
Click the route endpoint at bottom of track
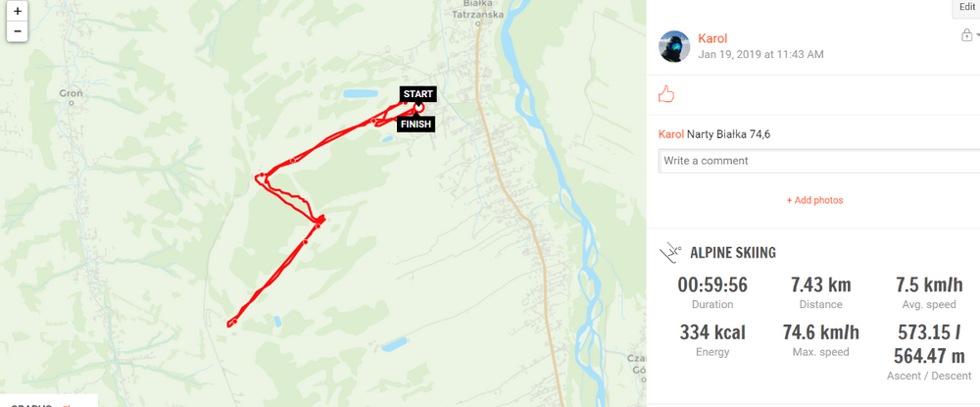(232, 323)
